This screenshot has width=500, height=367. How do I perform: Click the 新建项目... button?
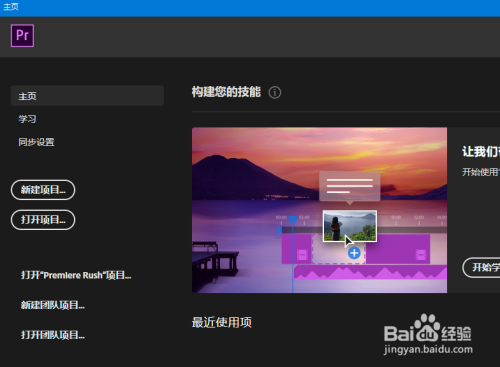click(x=43, y=190)
